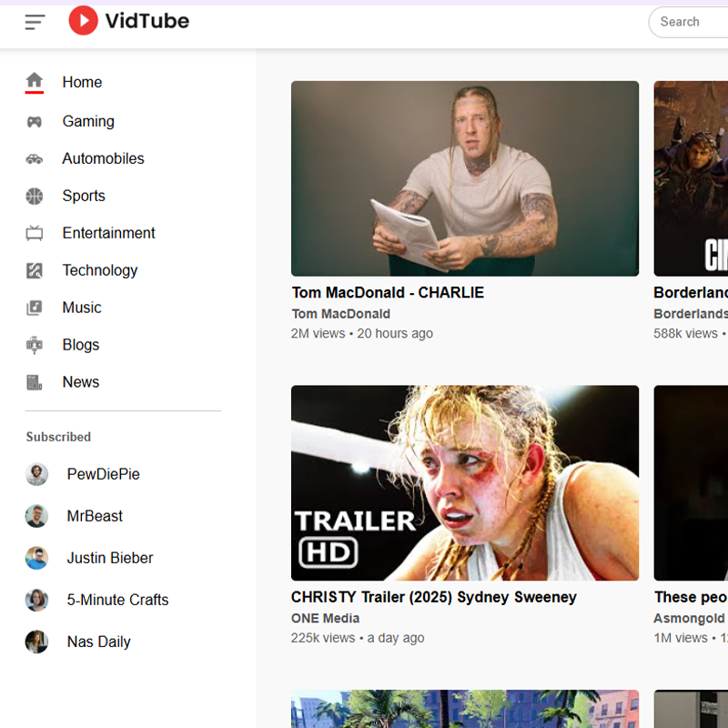Open the CHRISTY Trailer video thumbnail
The width and height of the screenshot is (728, 728).
(464, 482)
